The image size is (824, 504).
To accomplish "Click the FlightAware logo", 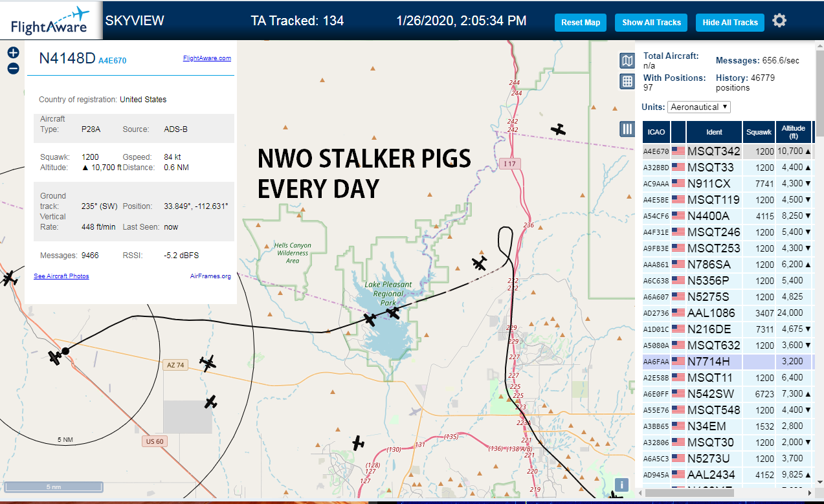I will 49,20.
